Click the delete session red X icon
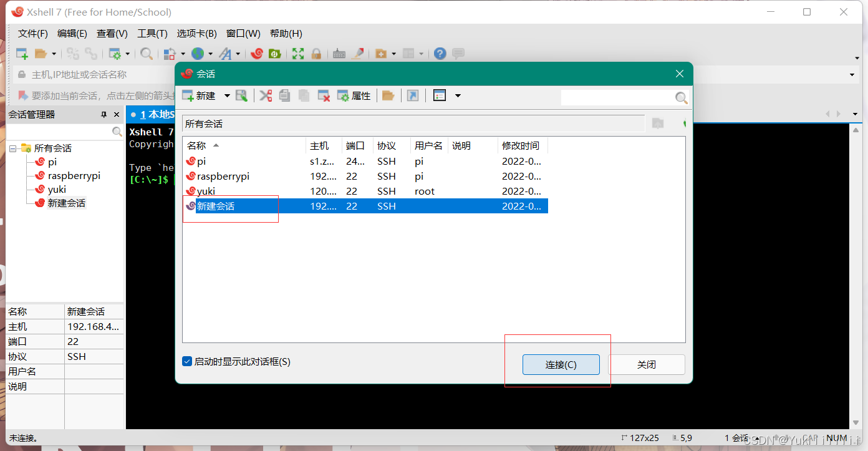The height and width of the screenshot is (451, 868). [x=324, y=95]
